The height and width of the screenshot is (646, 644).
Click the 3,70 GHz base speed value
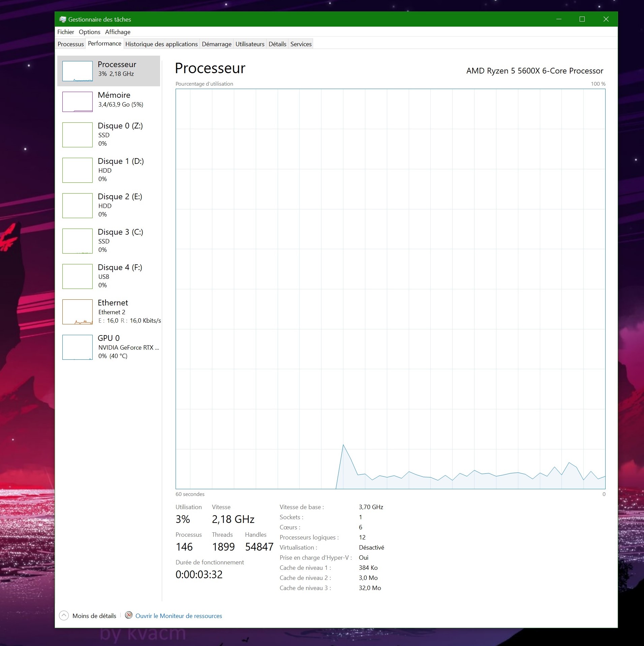pos(371,507)
